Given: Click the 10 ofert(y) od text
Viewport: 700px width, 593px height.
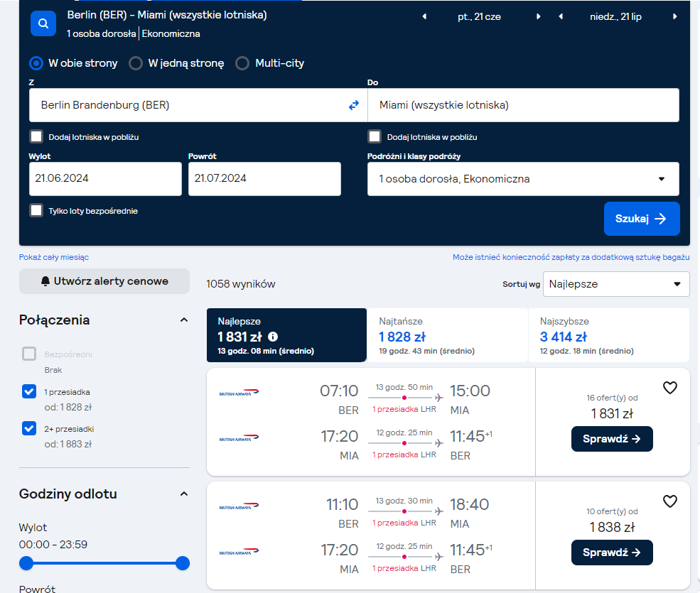Looking at the screenshot, I should coord(612,512).
